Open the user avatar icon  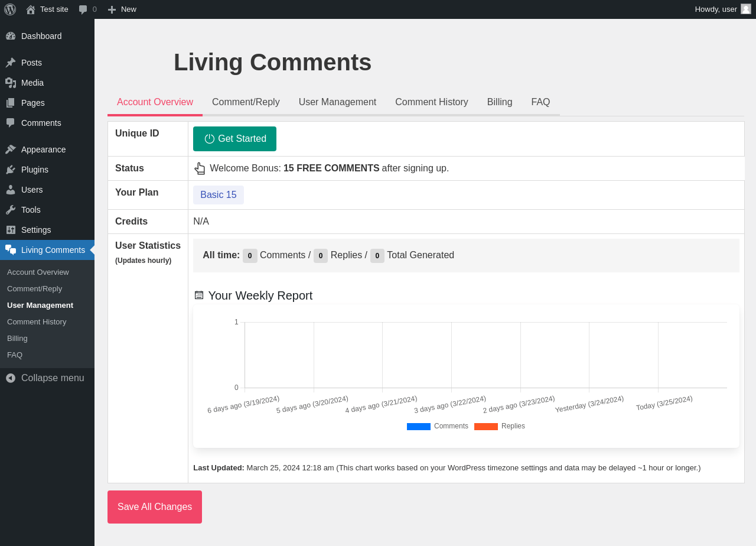pos(746,9)
